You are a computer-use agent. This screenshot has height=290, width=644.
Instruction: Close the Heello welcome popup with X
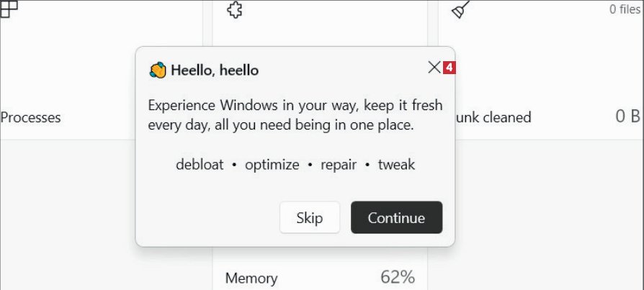pos(434,68)
